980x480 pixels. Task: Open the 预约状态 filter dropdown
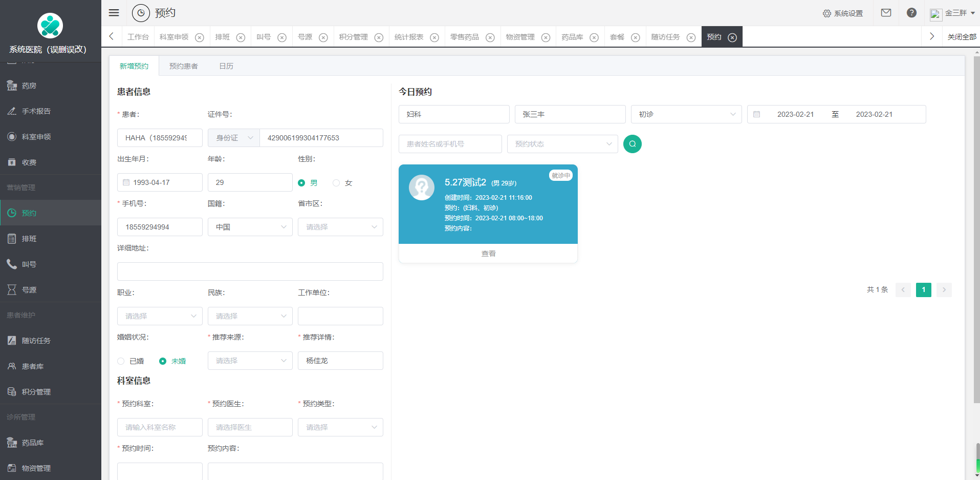(x=562, y=144)
